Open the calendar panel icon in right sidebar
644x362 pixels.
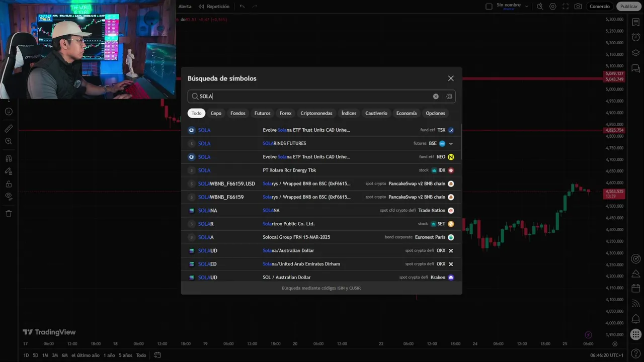pos(636,289)
